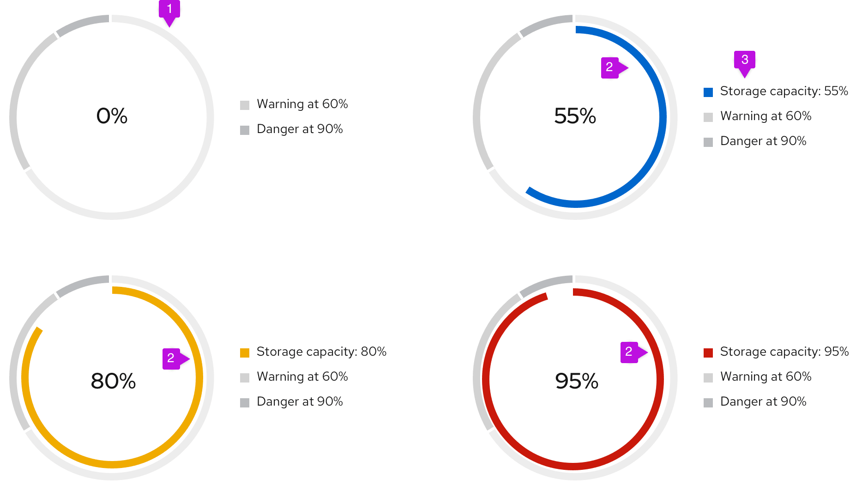Image resolution: width=868 pixels, height=486 pixels.
Task: Click Warning at 60% beside the 55% chart
Action: tap(766, 116)
